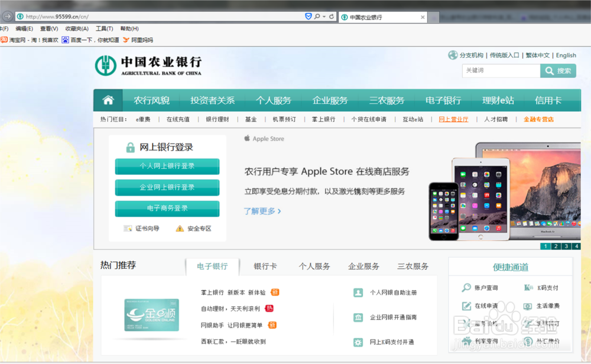Viewport: 591px width, 364px height.
Task: Open the new tab button beside the 中国农业银行 tab
Action: point(433,17)
